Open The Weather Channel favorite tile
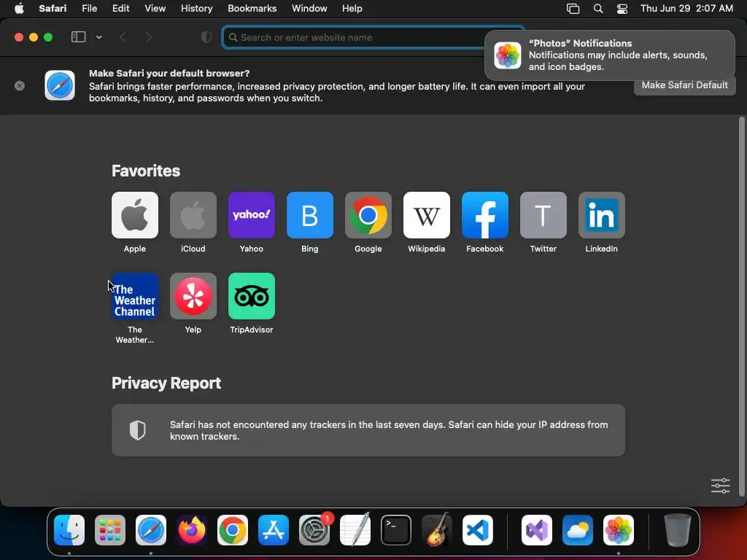Screen dimensions: 747x560 (x=135, y=296)
